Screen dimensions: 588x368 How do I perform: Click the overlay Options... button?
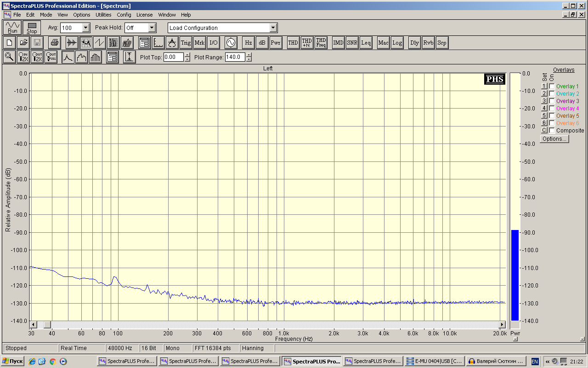[554, 139]
